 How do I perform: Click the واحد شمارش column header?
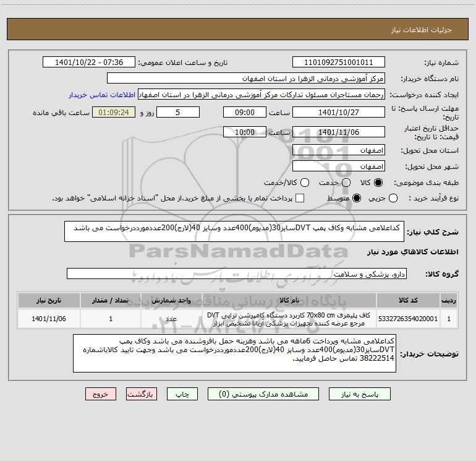[x=171, y=300]
